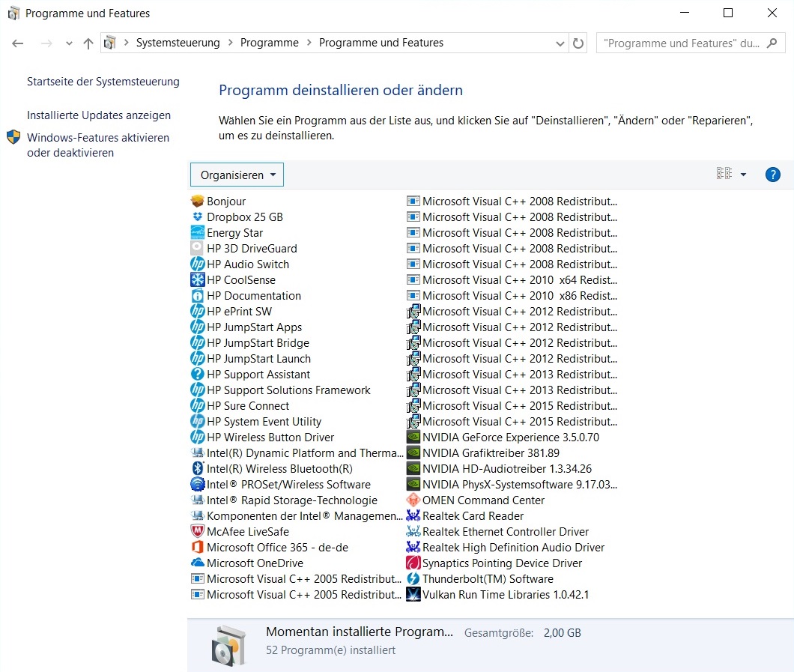Click the NVIDIA GeForce Experience icon
Image resolution: width=794 pixels, height=672 pixels.
(x=413, y=437)
